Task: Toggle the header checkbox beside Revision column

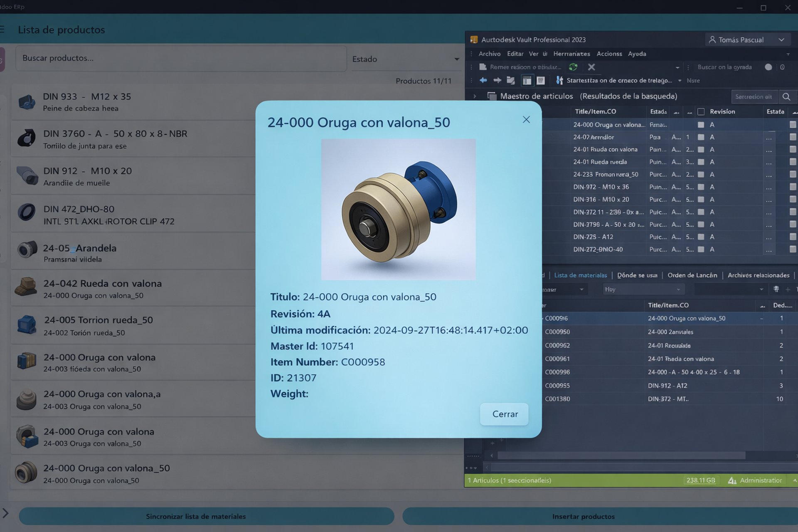Action: [x=701, y=111]
